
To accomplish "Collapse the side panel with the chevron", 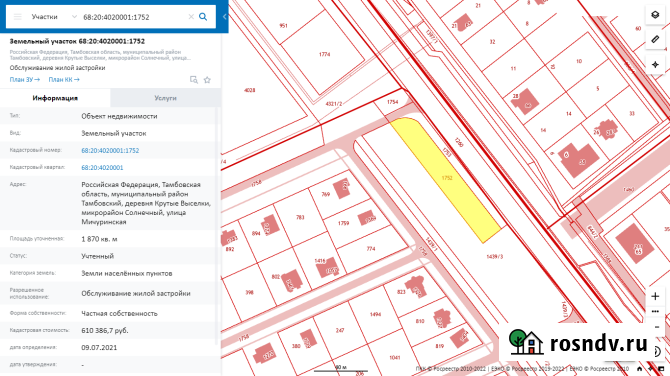I will [x=224, y=17].
